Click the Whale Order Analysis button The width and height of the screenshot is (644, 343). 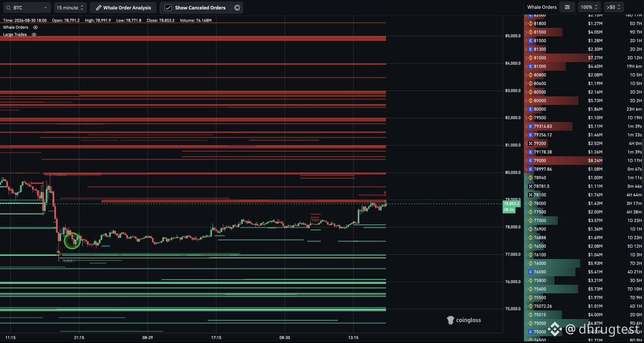tap(123, 8)
